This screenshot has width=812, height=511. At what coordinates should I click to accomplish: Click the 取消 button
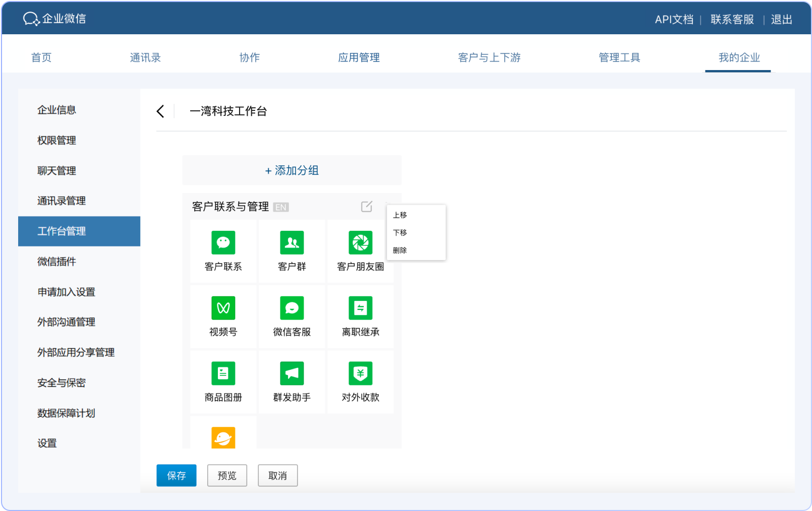click(278, 475)
